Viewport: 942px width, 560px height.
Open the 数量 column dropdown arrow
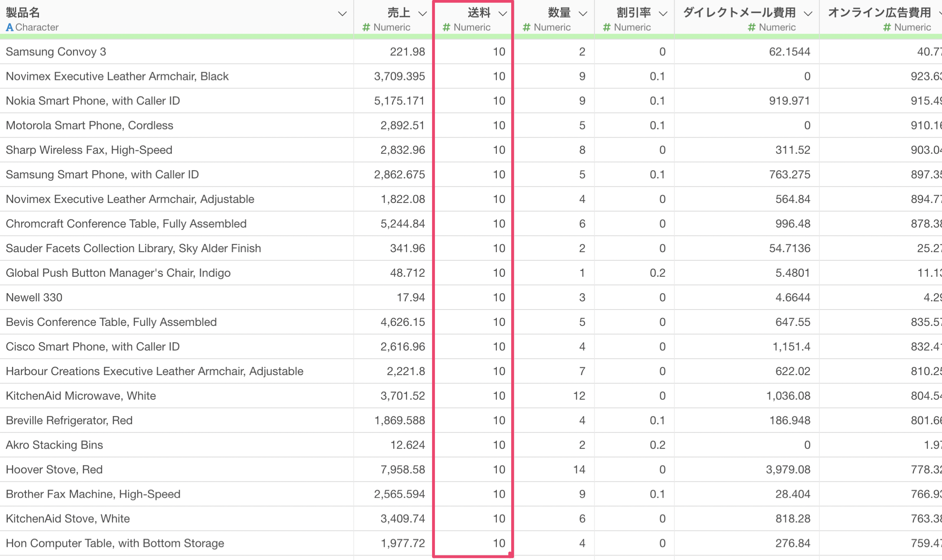click(x=583, y=14)
